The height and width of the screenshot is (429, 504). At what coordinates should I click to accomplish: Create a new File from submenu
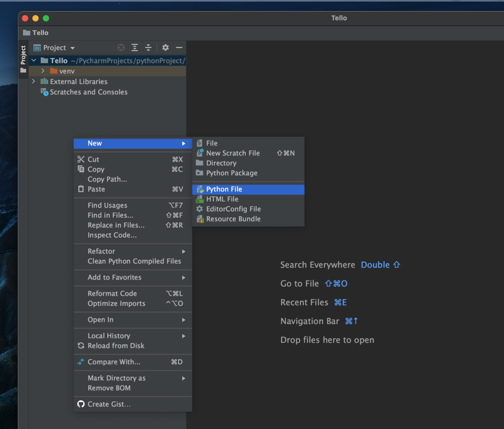(248, 143)
